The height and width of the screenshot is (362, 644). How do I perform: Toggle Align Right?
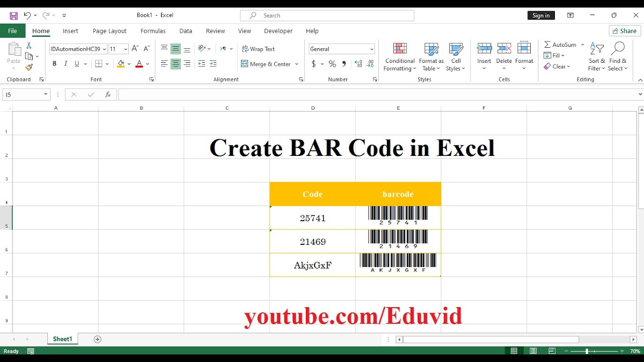pos(187,64)
